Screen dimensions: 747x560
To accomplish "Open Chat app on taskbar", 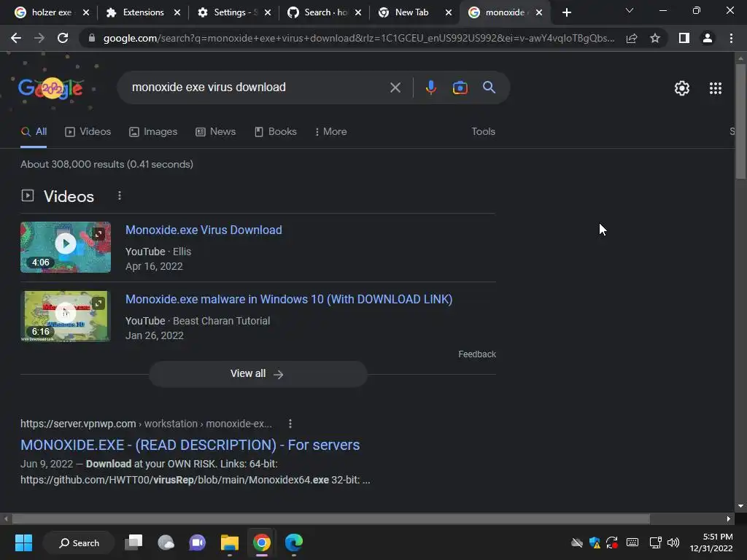I will click(x=197, y=542).
